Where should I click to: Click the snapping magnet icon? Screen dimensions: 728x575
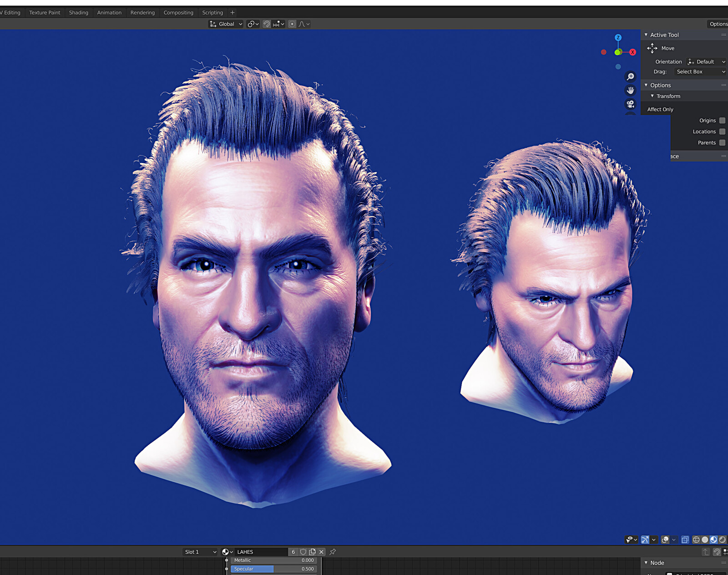coord(266,24)
